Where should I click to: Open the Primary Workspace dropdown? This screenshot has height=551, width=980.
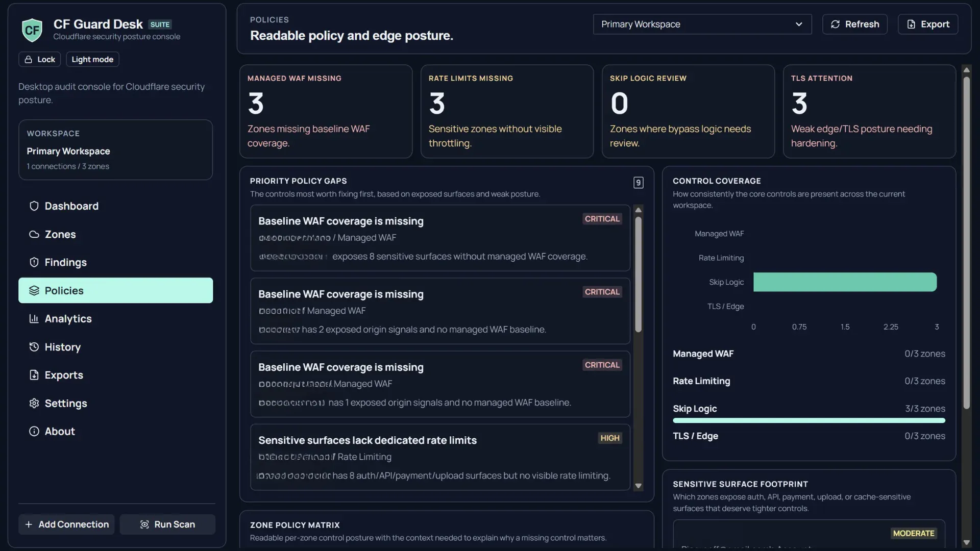point(702,24)
